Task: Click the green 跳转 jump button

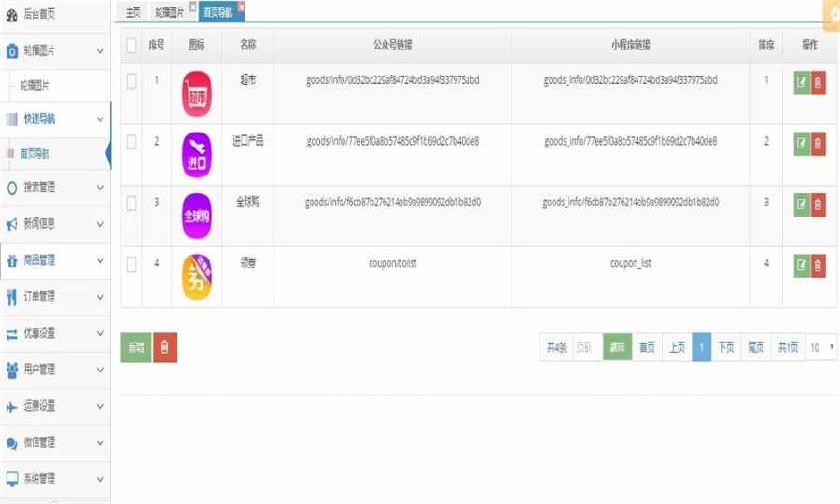Action: coord(617,347)
